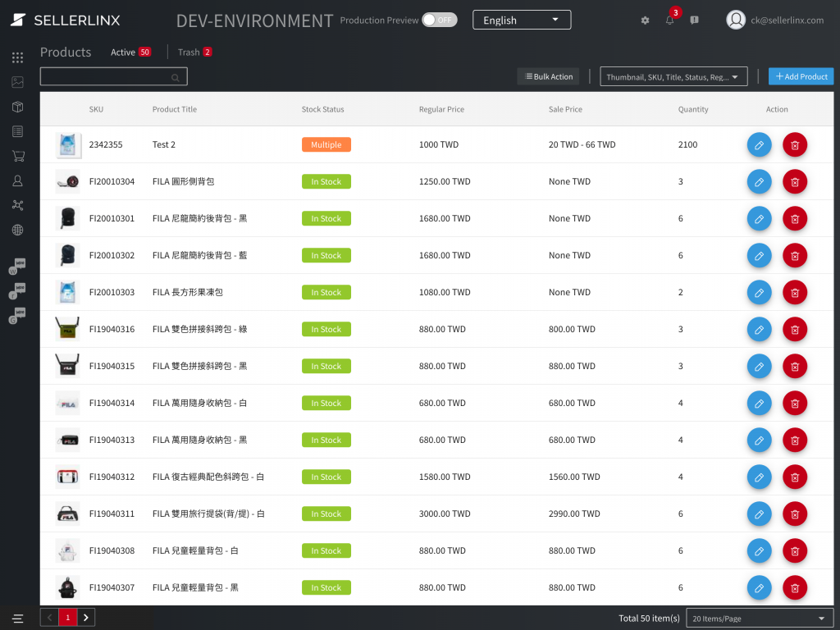Open the English language dropdown
The image size is (840, 630).
[522, 20]
